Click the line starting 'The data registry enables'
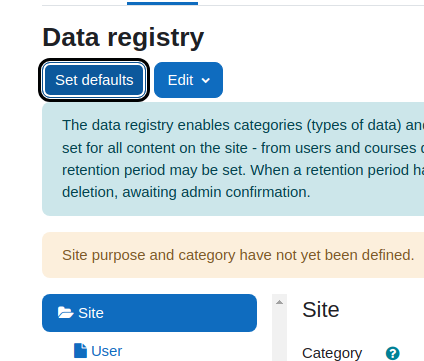 click(243, 125)
